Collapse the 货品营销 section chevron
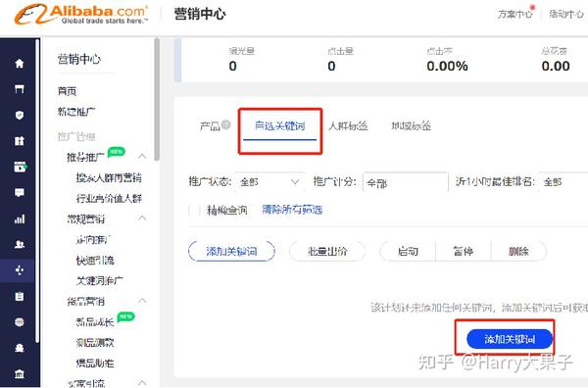The height and width of the screenshot is (388, 588). click(x=142, y=300)
